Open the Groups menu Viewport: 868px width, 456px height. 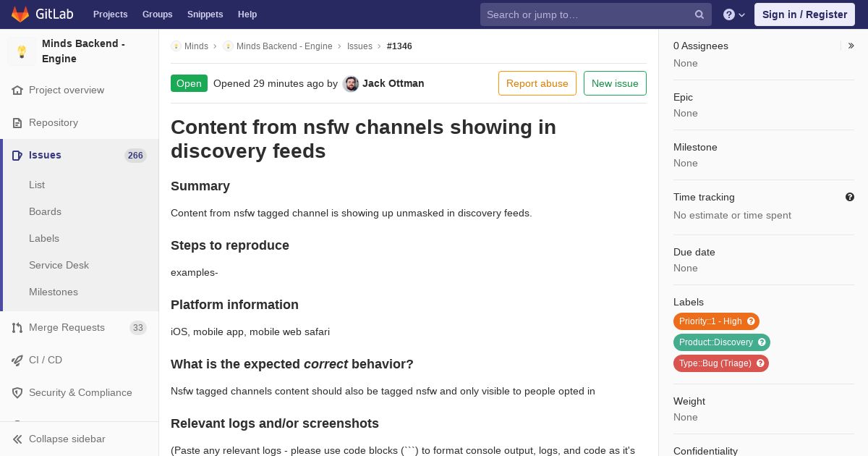[157, 14]
